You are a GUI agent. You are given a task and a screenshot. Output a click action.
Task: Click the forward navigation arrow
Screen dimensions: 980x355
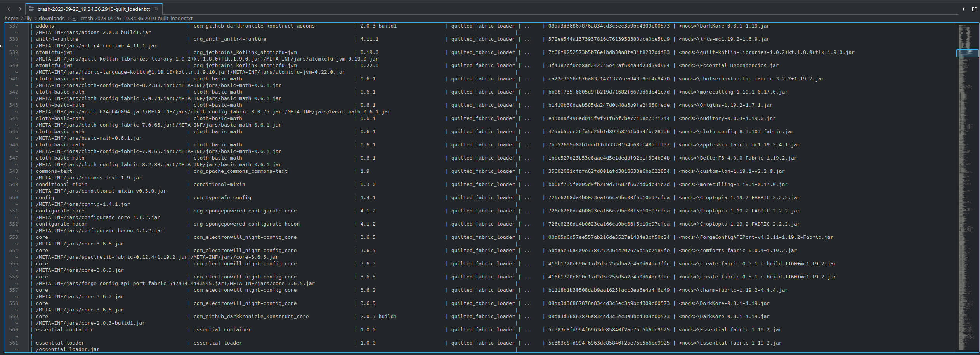(x=19, y=9)
